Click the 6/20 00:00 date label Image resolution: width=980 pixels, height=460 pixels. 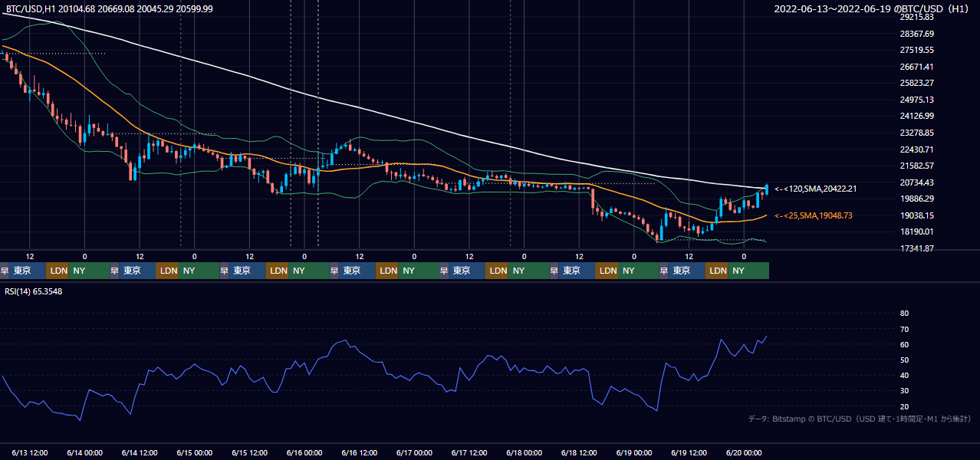click(744, 452)
